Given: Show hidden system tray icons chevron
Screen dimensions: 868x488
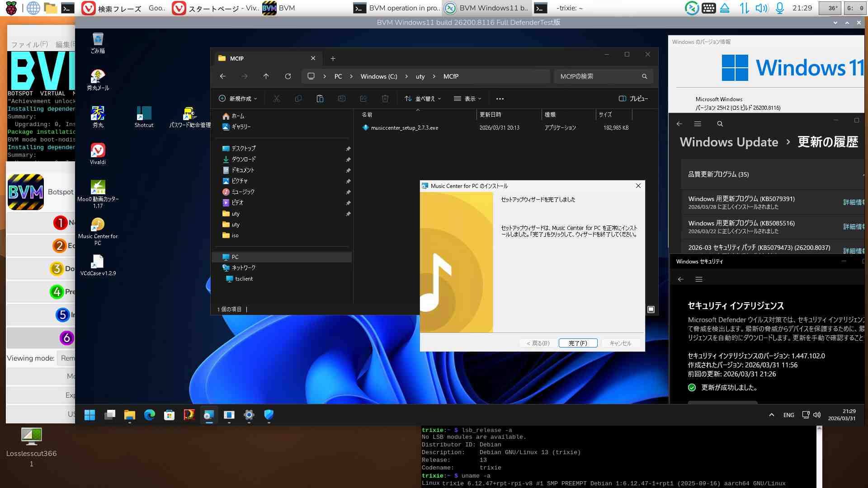Looking at the screenshot, I should coord(771,415).
